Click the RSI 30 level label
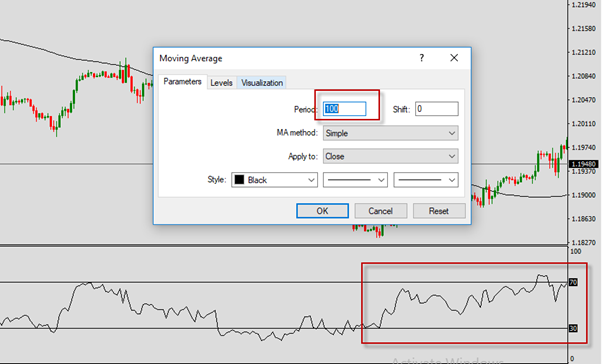 click(x=573, y=328)
